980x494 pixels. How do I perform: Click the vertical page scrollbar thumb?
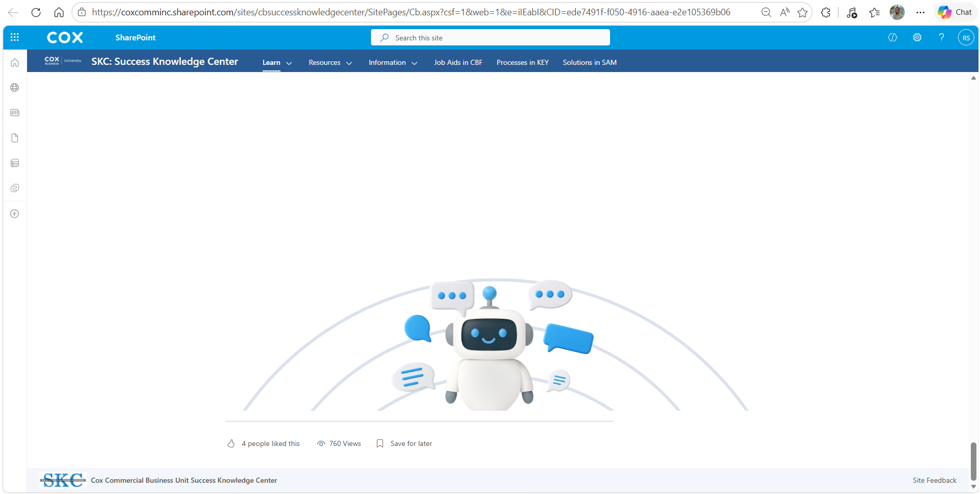[973, 461]
